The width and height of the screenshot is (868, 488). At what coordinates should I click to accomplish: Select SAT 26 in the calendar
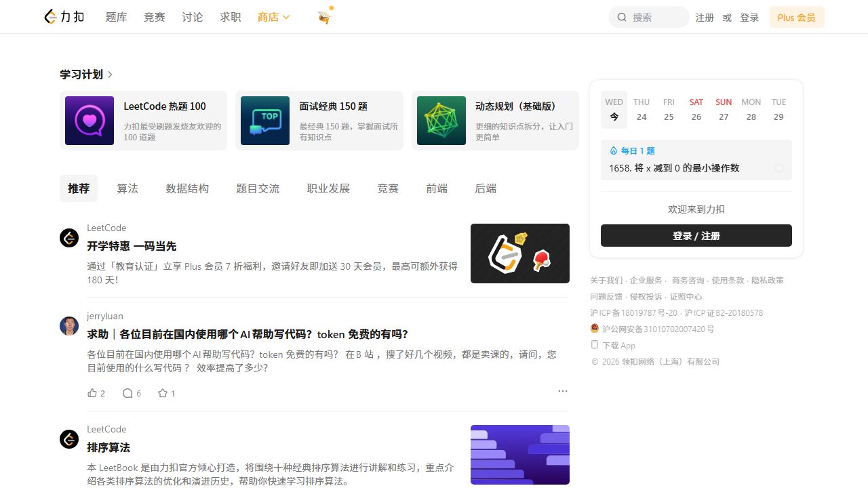696,109
